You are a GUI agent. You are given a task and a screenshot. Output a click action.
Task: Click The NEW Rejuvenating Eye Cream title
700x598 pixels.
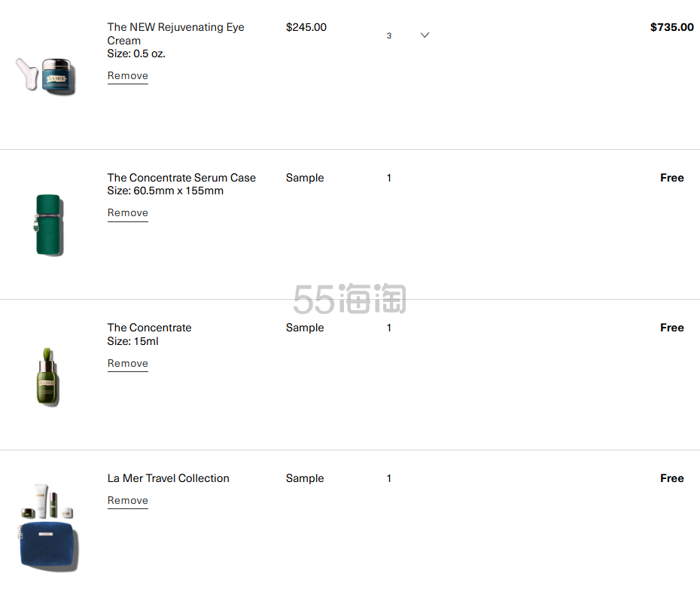coord(176,33)
